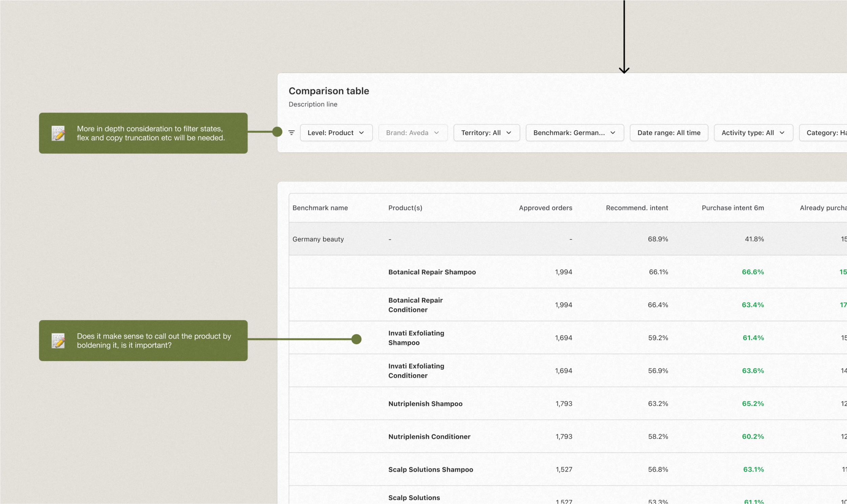Open the Level: Product dropdown
This screenshot has width=847, height=504.
(x=336, y=133)
